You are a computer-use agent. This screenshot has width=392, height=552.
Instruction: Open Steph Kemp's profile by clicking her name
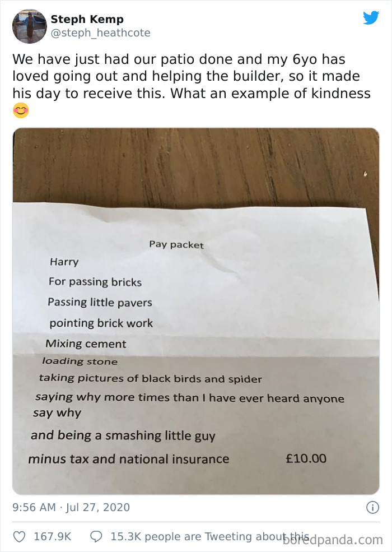[x=87, y=18]
